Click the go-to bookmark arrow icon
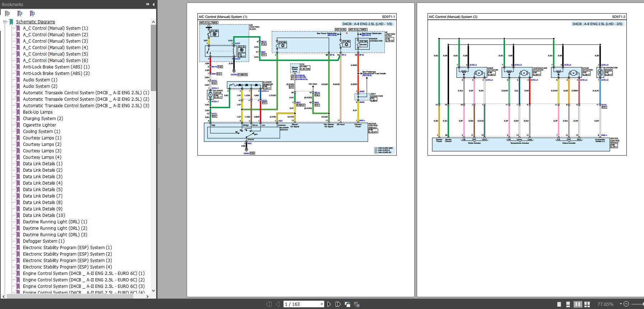The image size is (644, 309). click(x=32, y=14)
